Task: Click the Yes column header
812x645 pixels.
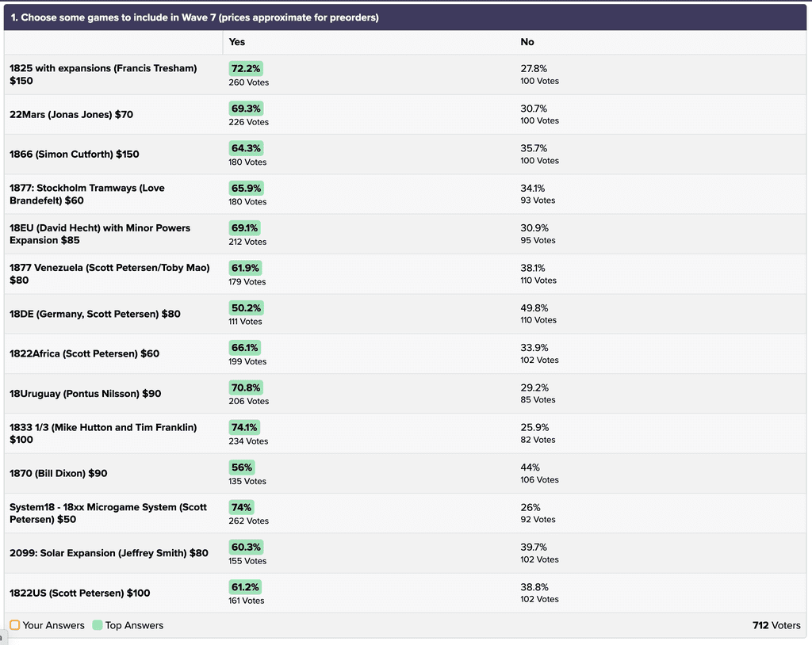Action: [237, 42]
